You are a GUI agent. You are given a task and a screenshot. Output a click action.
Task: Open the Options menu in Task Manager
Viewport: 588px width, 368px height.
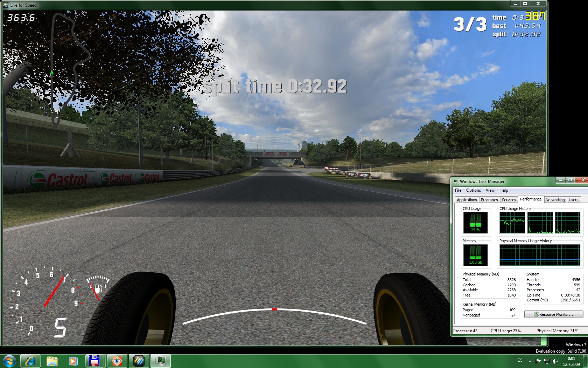[474, 190]
